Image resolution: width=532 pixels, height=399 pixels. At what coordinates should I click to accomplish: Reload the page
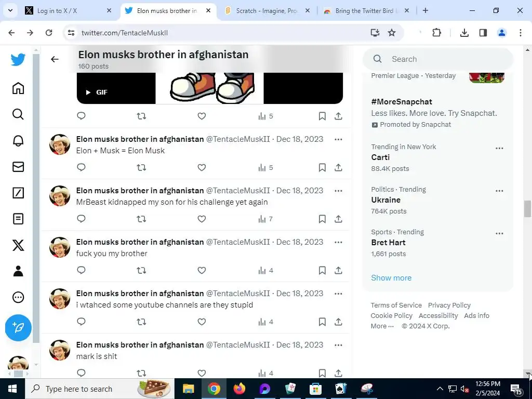[x=49, y=33]
